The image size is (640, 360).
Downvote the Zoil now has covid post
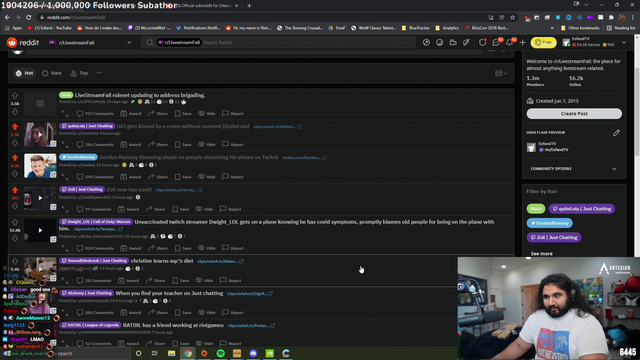pyautogui.click(x=15, y=206)
